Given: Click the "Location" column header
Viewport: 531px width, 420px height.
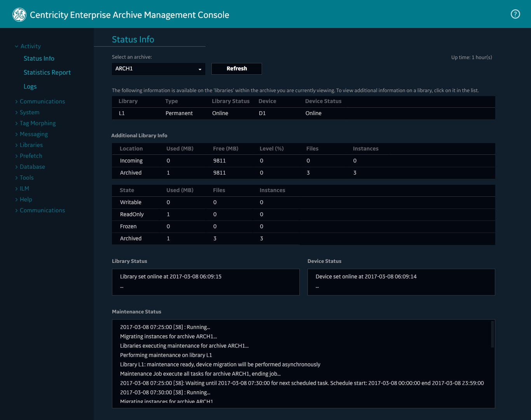Looking at the screenshot, I should tap(131, 149).
